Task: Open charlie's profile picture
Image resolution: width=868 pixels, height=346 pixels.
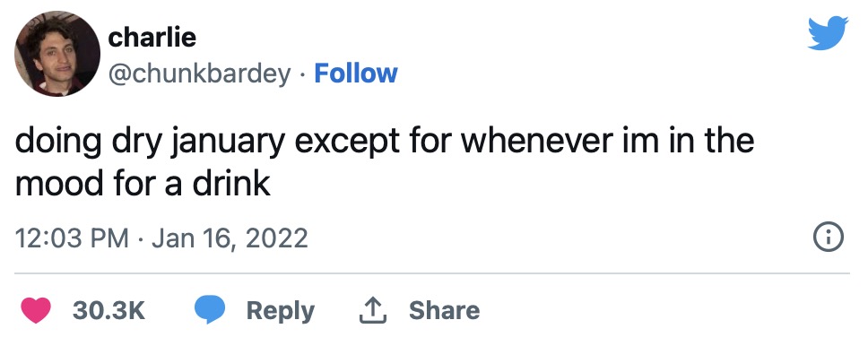Action: 57,53
